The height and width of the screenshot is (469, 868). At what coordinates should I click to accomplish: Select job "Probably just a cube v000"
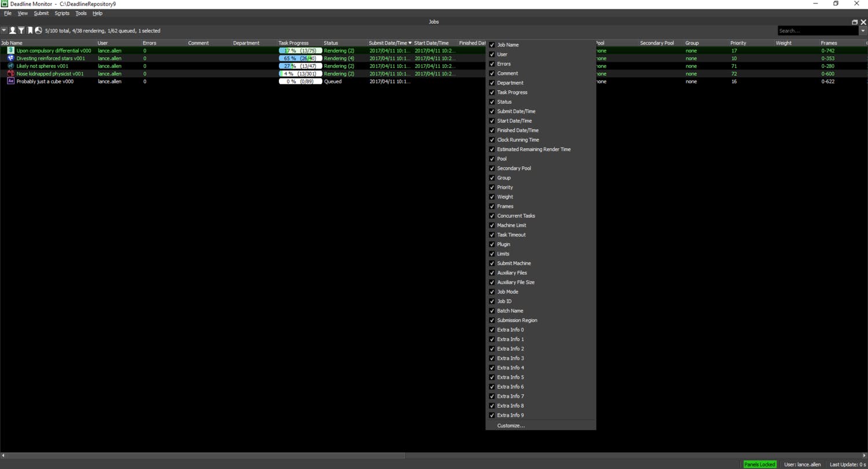(x=45, y=81)
